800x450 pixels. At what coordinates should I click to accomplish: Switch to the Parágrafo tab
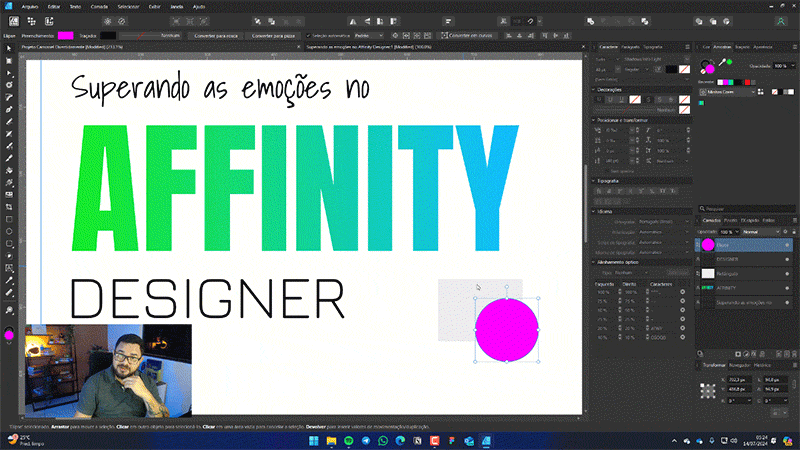coord(630,47)
